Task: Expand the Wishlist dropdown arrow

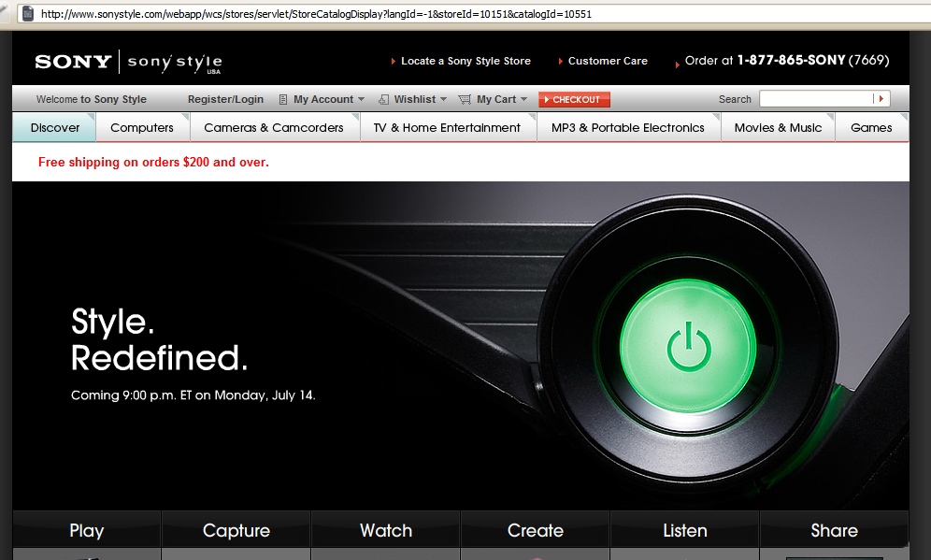Action: (x=443, y=99)
